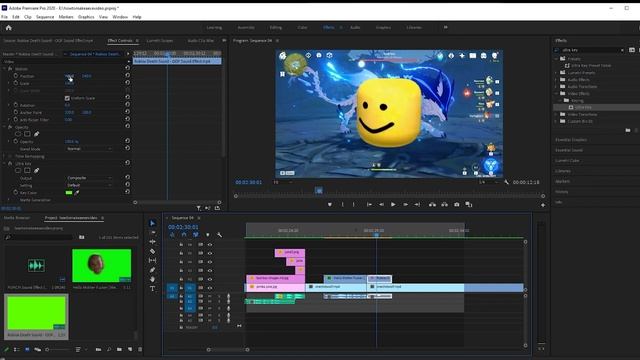Select the Razor tool
The image size is (640, 360).
coord(152,251)
